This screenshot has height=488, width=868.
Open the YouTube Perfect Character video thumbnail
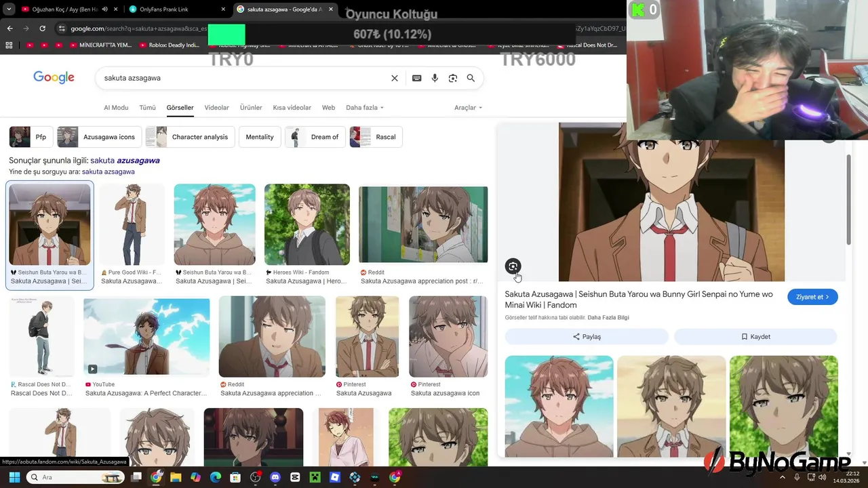[x=146, y=337]
